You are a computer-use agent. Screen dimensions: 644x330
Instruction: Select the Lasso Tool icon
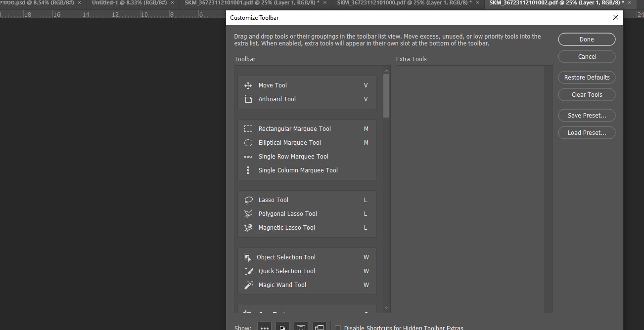(x=248, y=200)
